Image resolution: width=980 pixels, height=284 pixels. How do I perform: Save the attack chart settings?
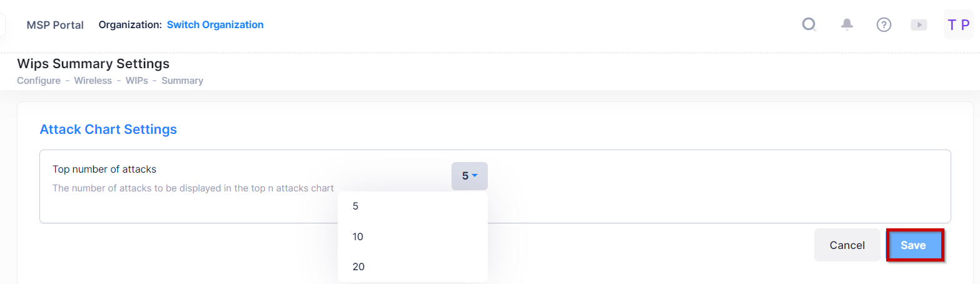tap(913, 246)
